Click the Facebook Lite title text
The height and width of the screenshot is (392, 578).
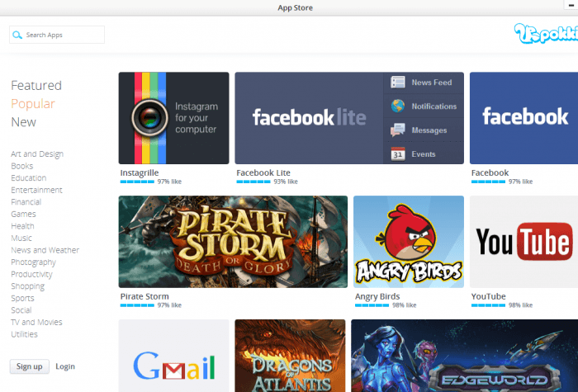click(x=263, y=172)
